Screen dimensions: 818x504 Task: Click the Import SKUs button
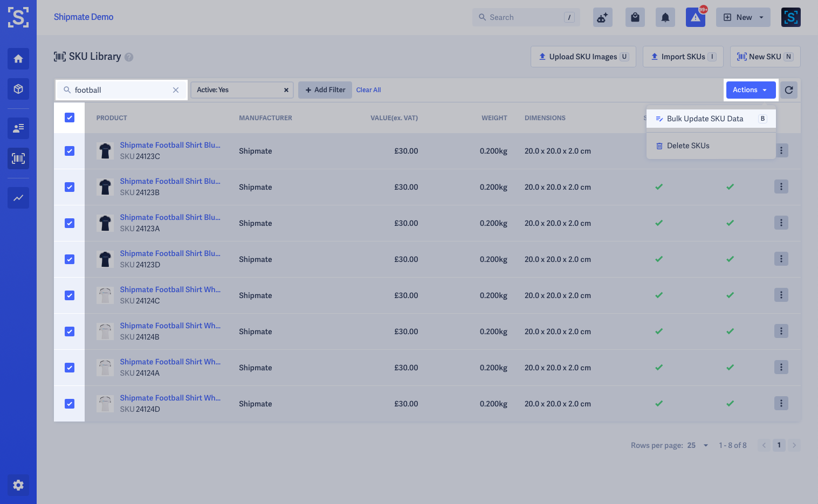(683, 57)
